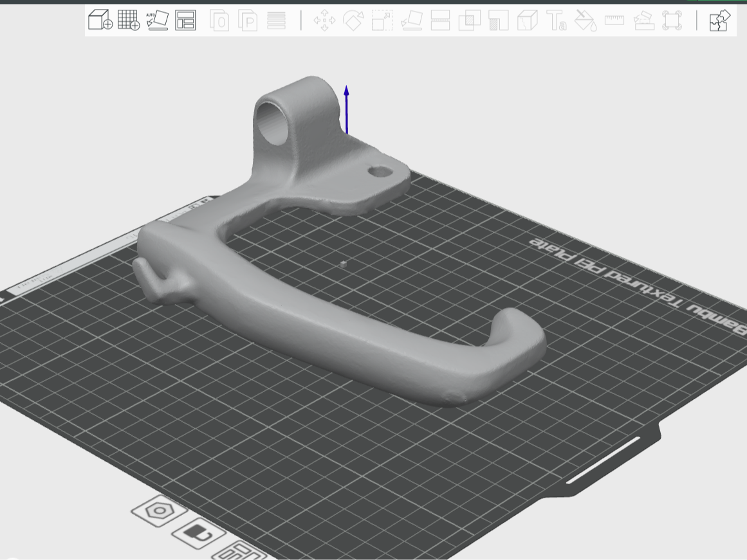Arrange all objects on plate

pyautogui.click(x=185, y=21)
